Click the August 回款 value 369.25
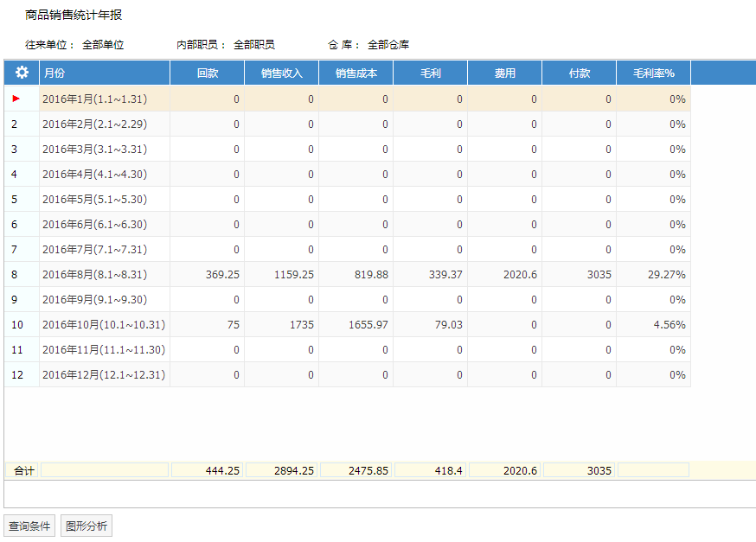The height and width of the screenshot is (542, 756). coord(222,275)
